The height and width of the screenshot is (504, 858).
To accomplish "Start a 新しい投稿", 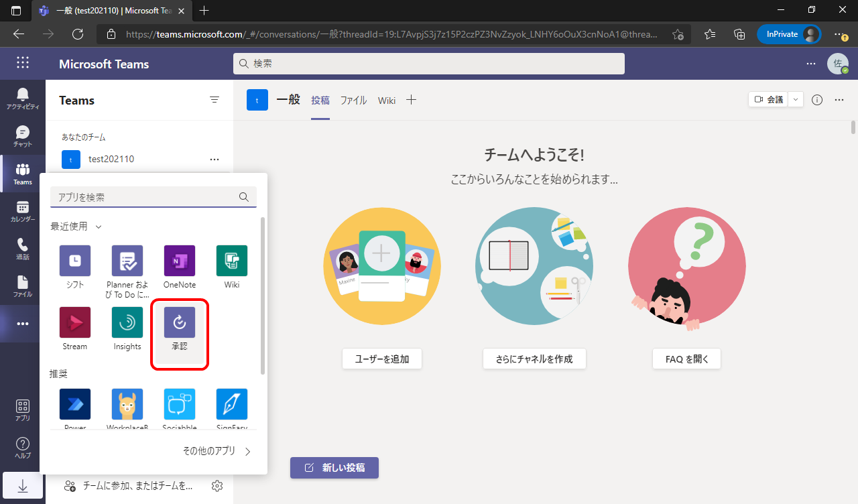I will (334, 468).
